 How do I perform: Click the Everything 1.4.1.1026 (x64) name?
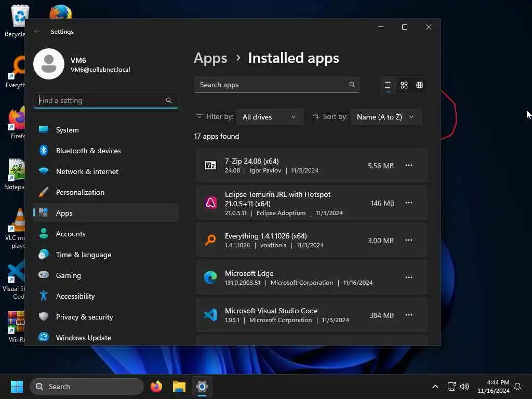pos(265,236)
